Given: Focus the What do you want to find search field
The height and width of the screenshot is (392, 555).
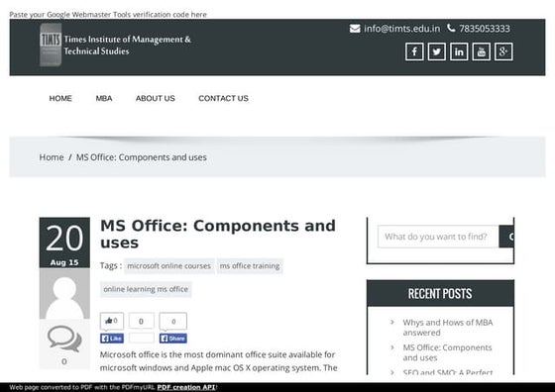Looking at the screenshot, I should click(x=438, y=237).
